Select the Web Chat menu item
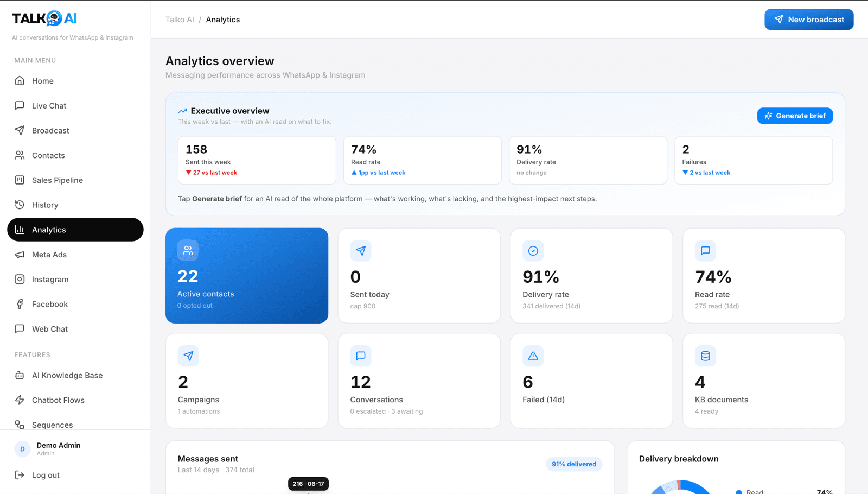 point(75,329)
